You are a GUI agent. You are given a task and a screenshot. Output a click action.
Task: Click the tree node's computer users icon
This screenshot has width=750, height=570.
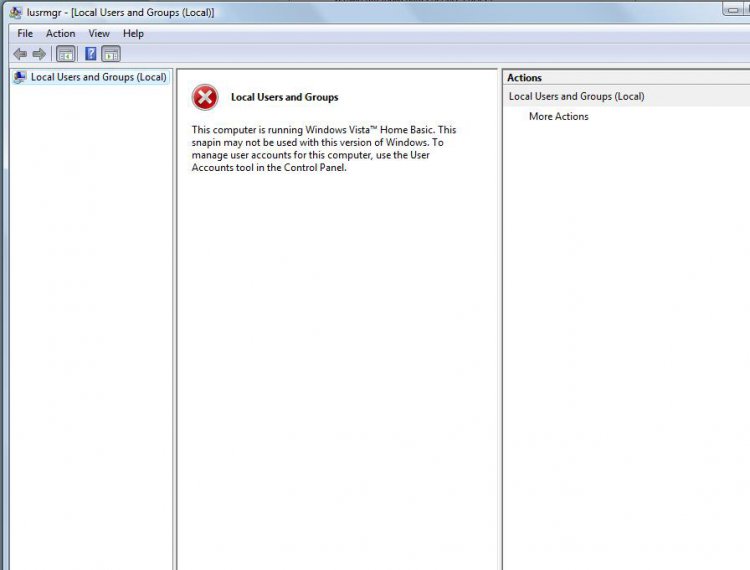20,77
